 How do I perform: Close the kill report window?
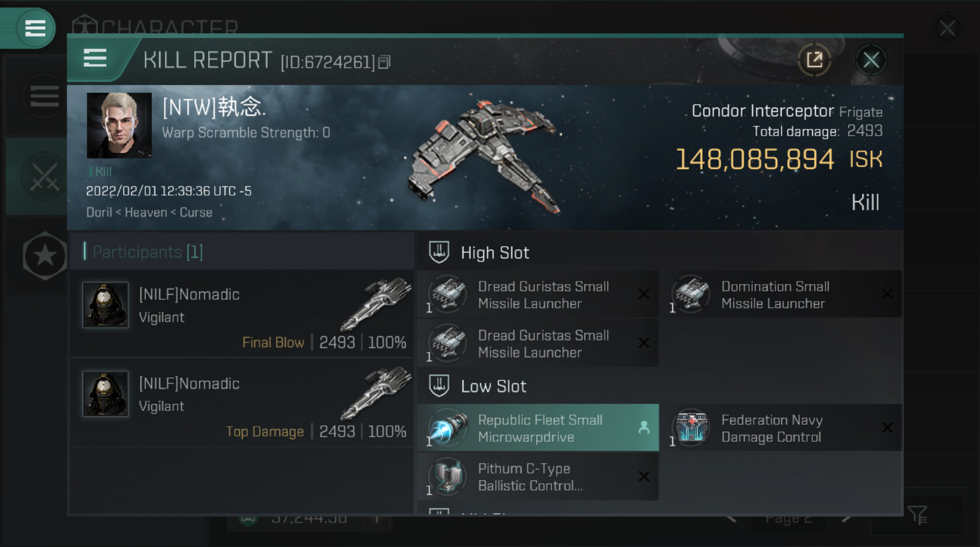(x=871, y=60)
